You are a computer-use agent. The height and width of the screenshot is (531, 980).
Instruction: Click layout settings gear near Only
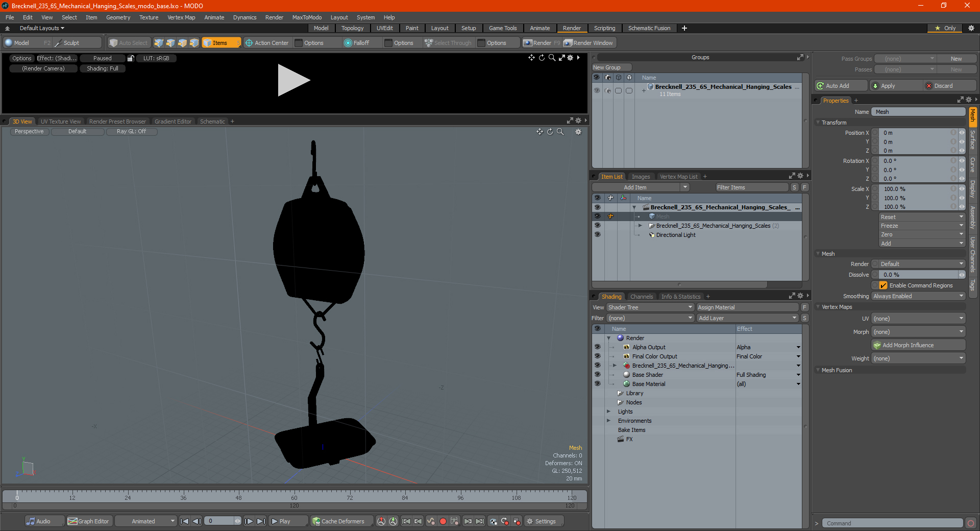click(971, 28)
